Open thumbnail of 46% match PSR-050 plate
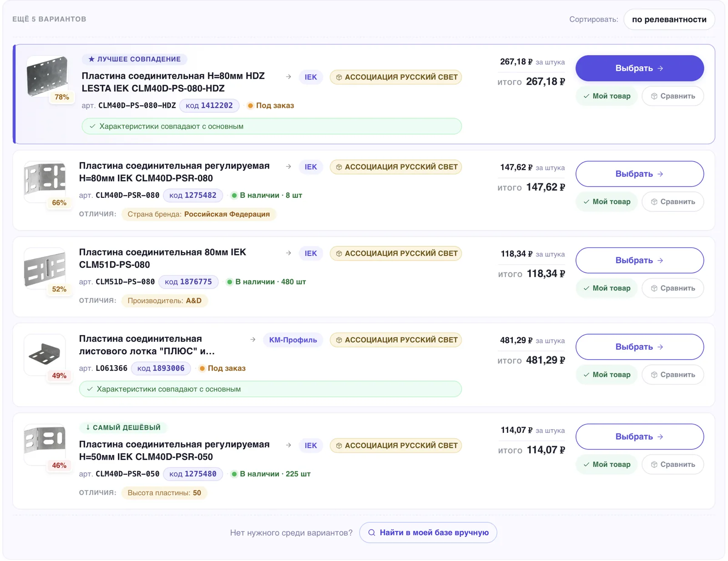 pos(45,444)
